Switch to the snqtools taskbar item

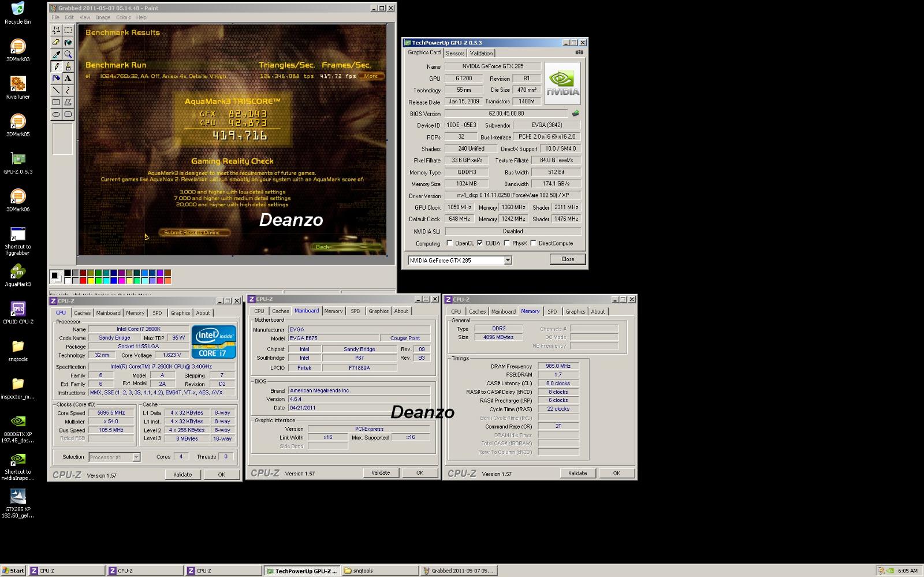pyautogui.click(x=380, y=571)
